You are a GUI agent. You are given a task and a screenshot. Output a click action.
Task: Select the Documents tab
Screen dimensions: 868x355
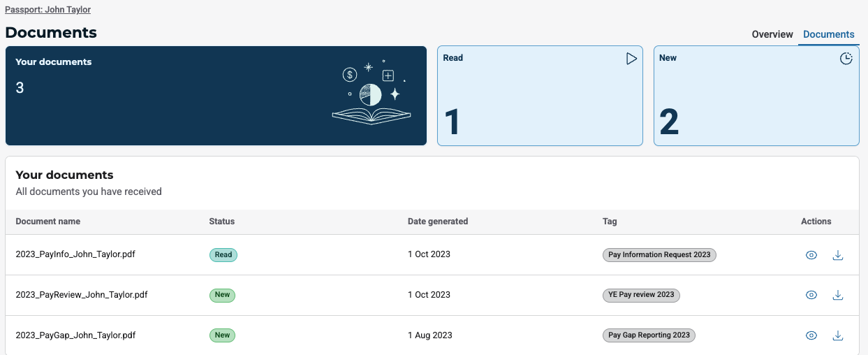pyautogui.click(x=828, y=34)
